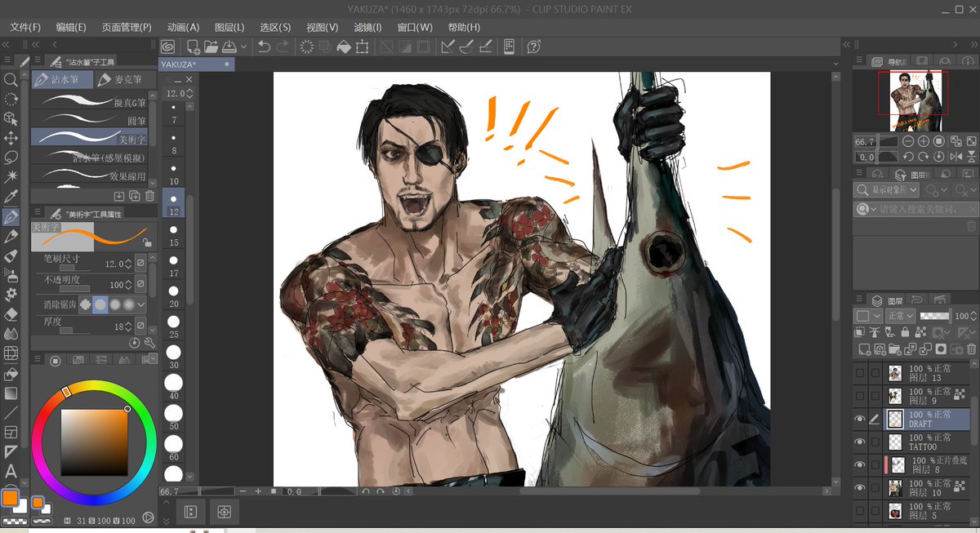Open the layer color dropdown
980x533 pixels.
[x=867, y=315]
